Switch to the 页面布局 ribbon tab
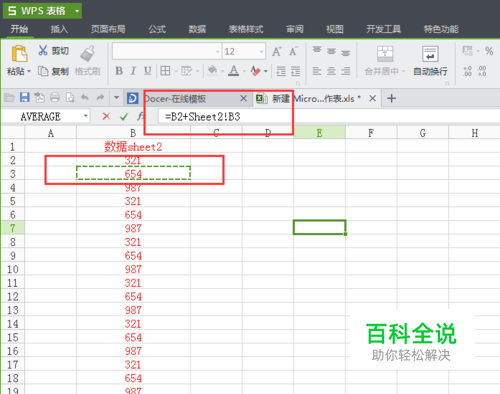Screen dimensions: 500x394 tap(108, 29)
